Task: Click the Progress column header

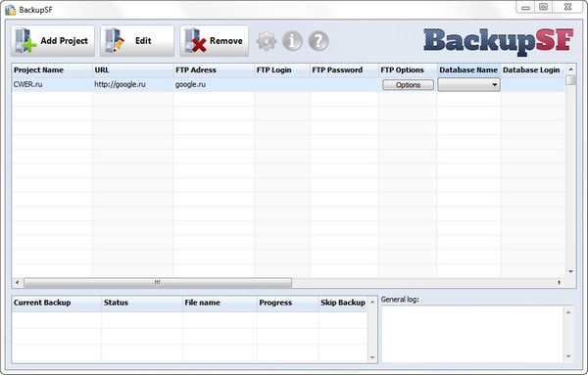Action: coord(287,303)
